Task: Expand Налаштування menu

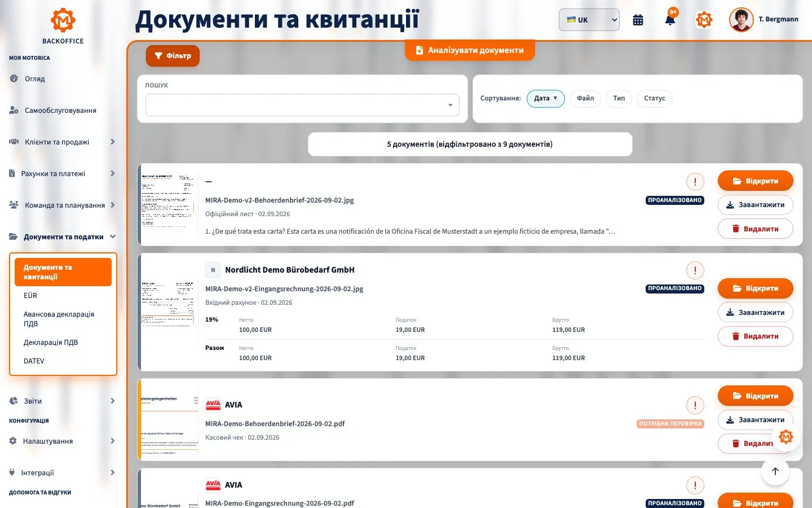Action: coord(63,441)
